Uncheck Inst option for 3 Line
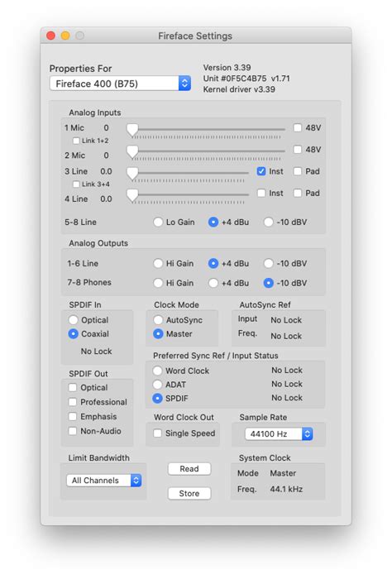Screen dimensions: 392x579 pos(261,171)
